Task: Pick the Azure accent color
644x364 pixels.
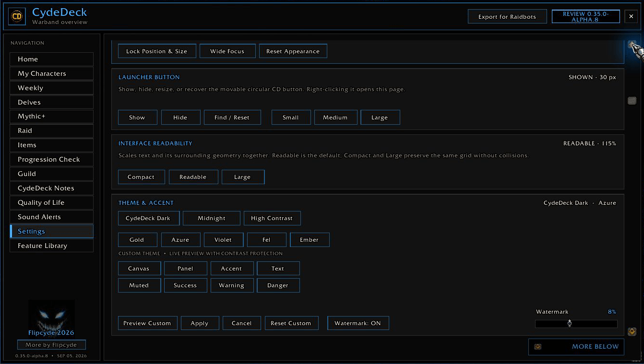Action: click(x=180, y=240)
